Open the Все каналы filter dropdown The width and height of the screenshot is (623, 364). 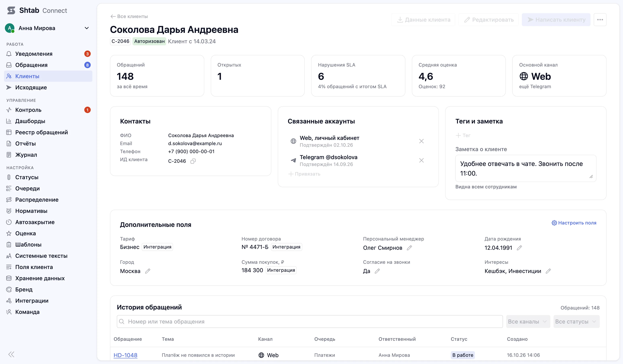[x=528, y=322]
